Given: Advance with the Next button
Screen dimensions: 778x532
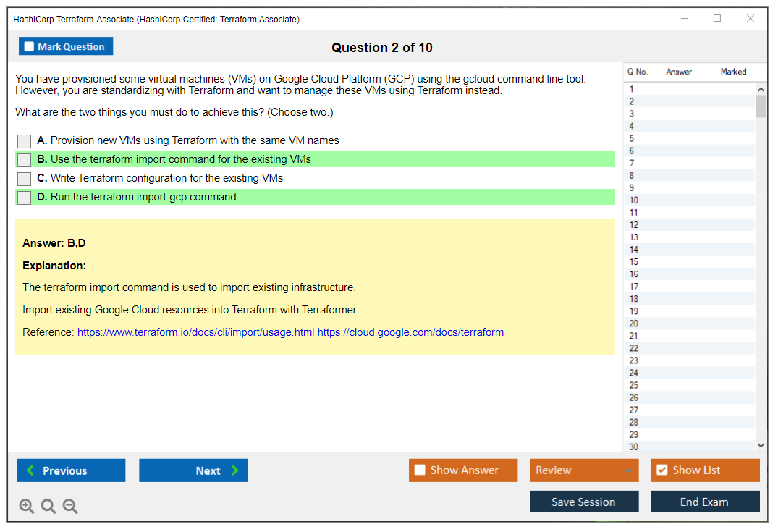Looking at the screenshot, I should click(193, 470).
